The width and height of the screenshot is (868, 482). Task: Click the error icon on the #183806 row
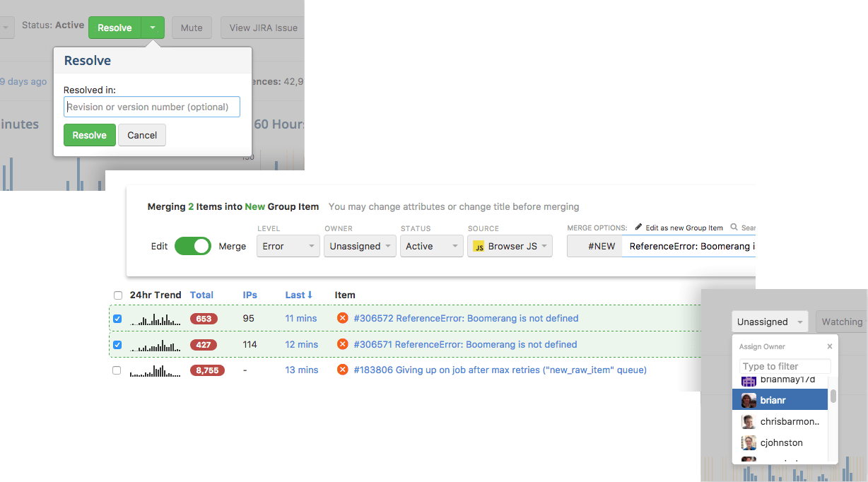tap(342, 369)
